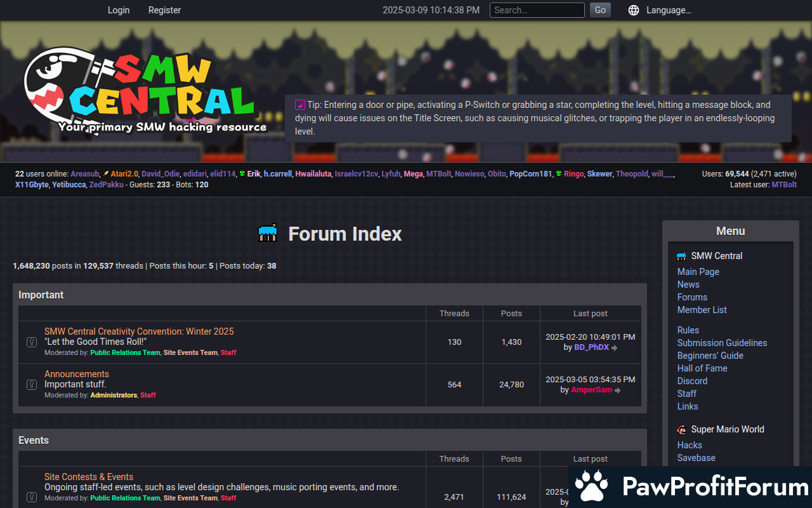Open Submission Guidelines in the menu

(x=722, y=343)
